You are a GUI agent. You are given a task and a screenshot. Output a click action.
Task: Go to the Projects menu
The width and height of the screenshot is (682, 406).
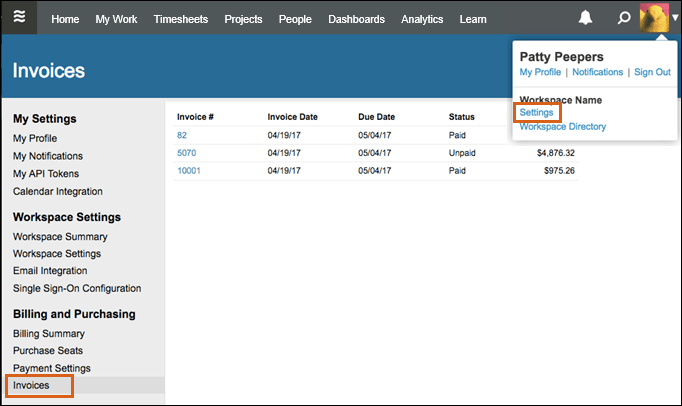243,19
